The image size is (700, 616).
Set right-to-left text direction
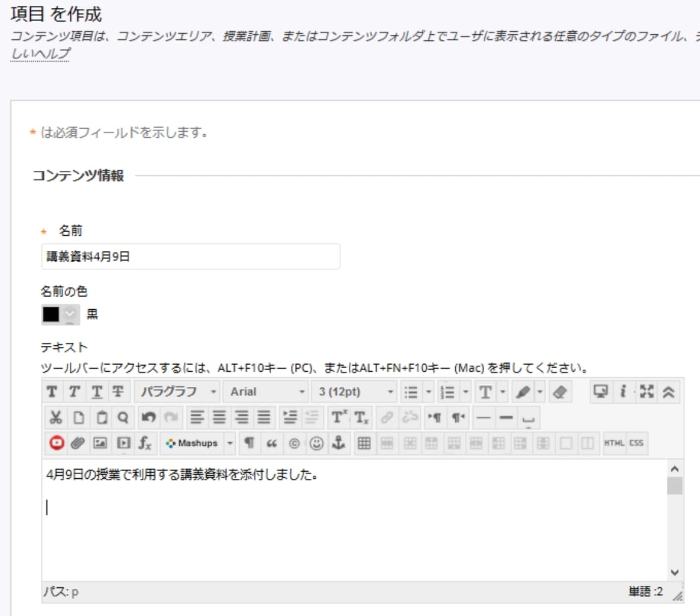(x=458, y=417)
